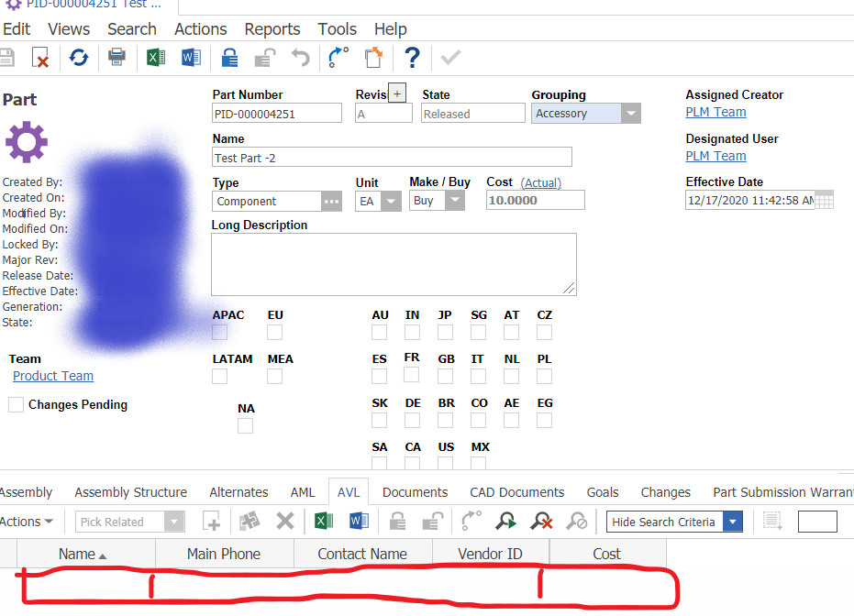The height and width of the screenshot is (616, 854).
Task: Click the refresh icon in top toolbar
Action: (79, 58)
